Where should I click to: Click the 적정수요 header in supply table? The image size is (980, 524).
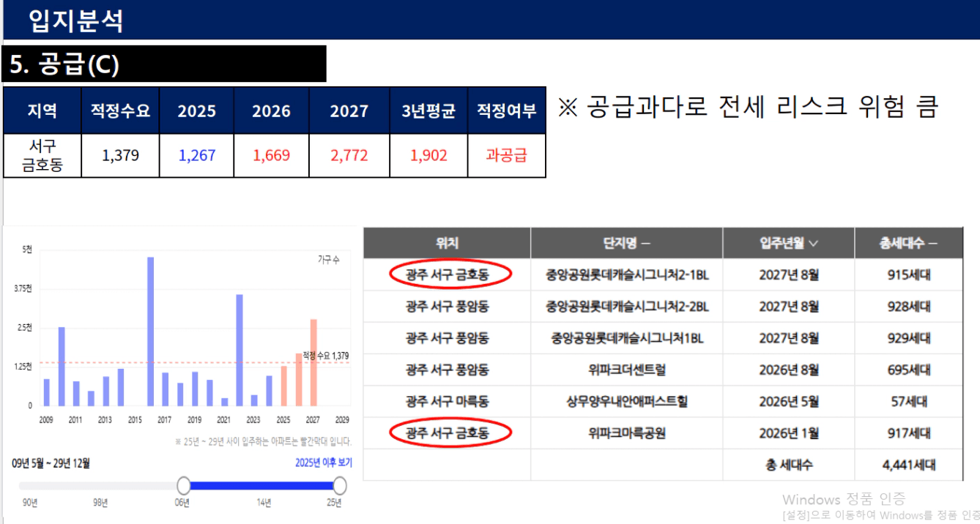(120, 111)
